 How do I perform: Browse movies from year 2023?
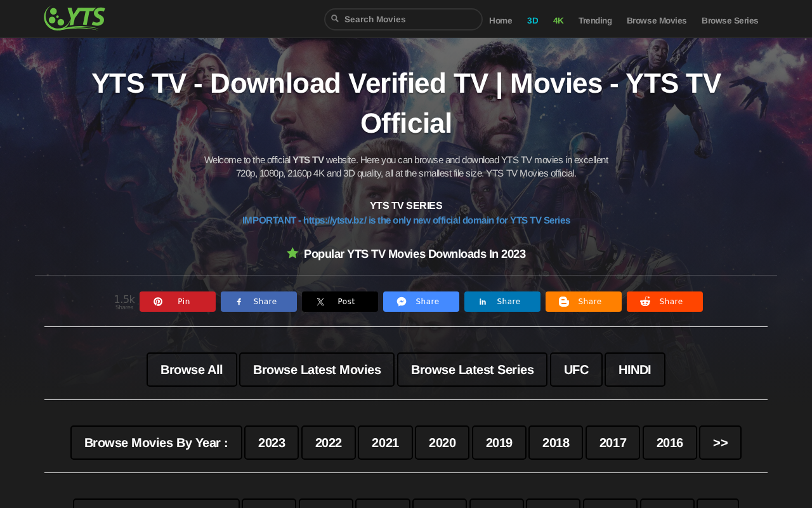272,443
